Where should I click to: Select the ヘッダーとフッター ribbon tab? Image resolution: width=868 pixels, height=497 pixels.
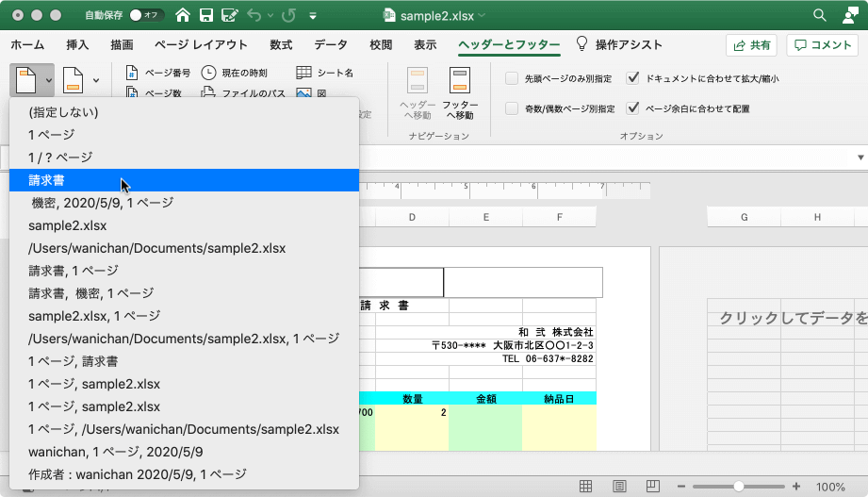(509, 45)
